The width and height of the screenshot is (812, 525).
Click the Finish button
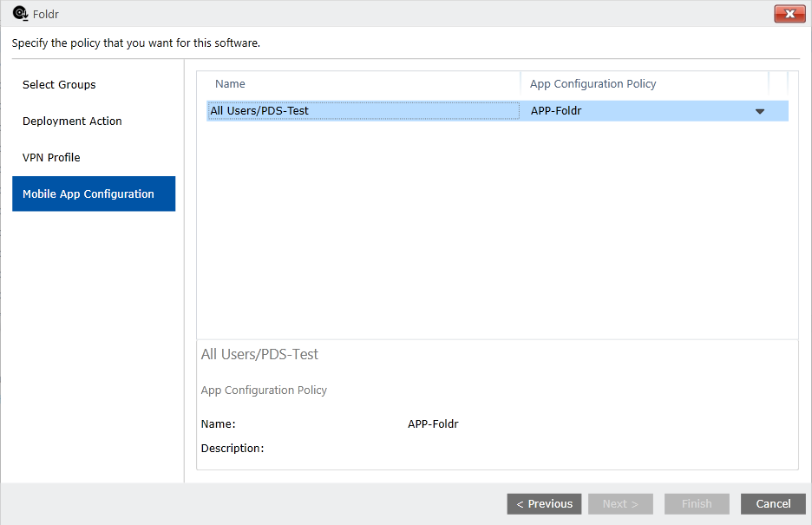pos(697,503)
